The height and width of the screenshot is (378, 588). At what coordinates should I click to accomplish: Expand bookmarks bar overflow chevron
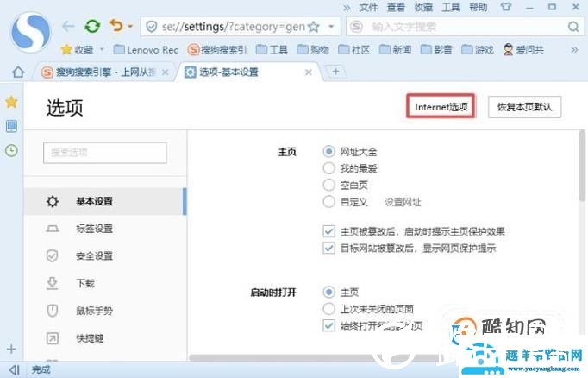click(x=574, y=49)
